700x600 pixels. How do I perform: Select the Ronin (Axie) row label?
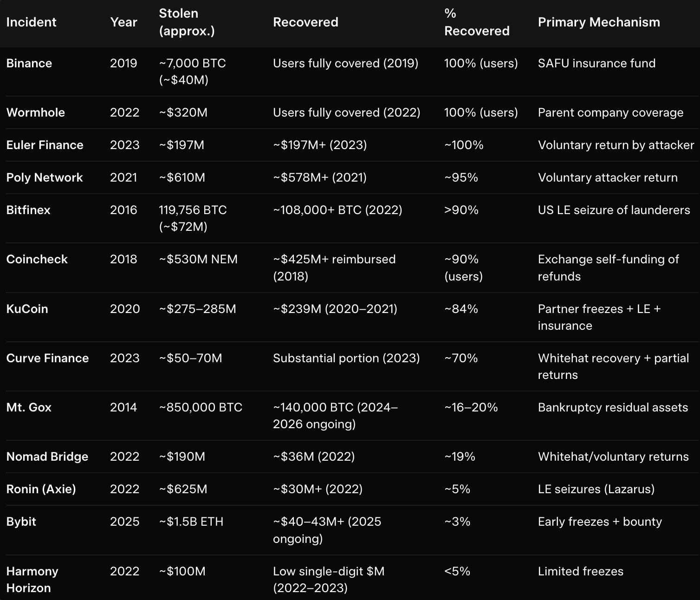(x=41, y=489)
